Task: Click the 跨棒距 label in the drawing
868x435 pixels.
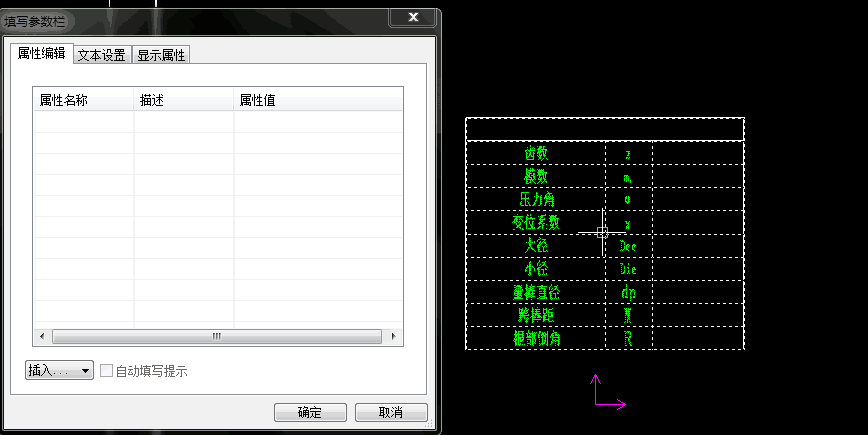Action: 536,315
